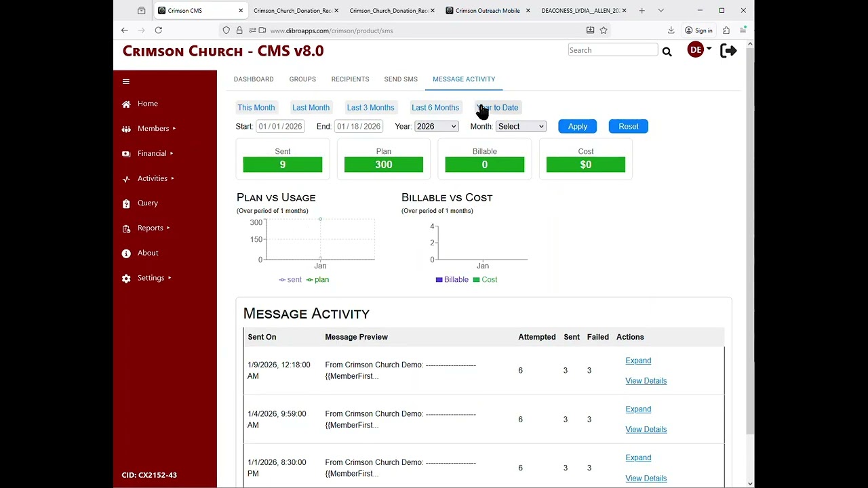Open the browser extensions icon
This screenshot has height=488, width=868.
(x=726, y=30)
